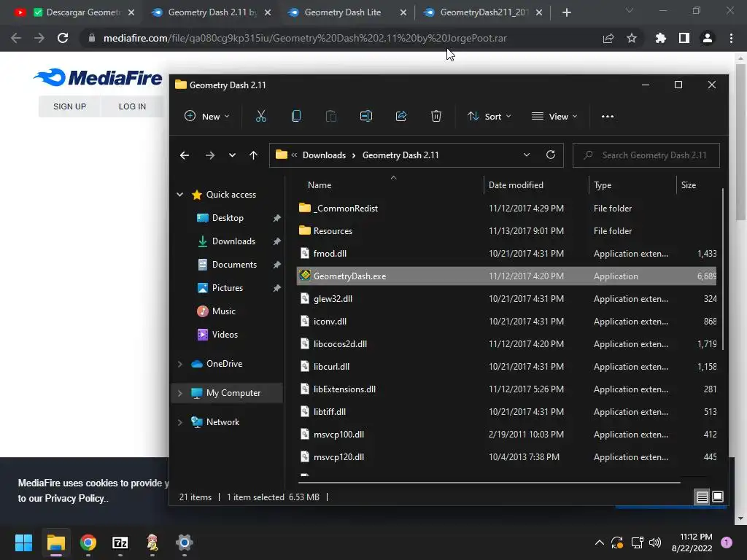Click the Chrome address bar URL
The width and height of the screenshot is (747, 560).
click(305, 38)
